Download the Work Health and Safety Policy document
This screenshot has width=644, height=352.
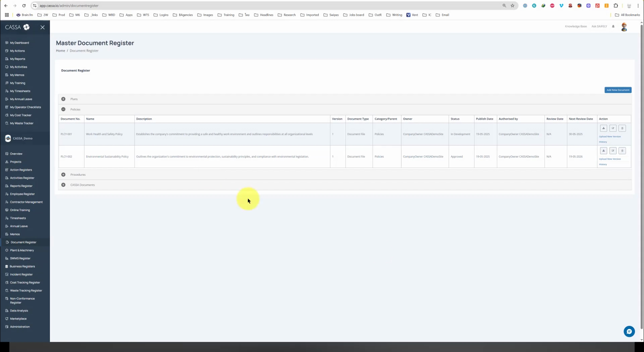pyautogui.click(x=603, y=128)
